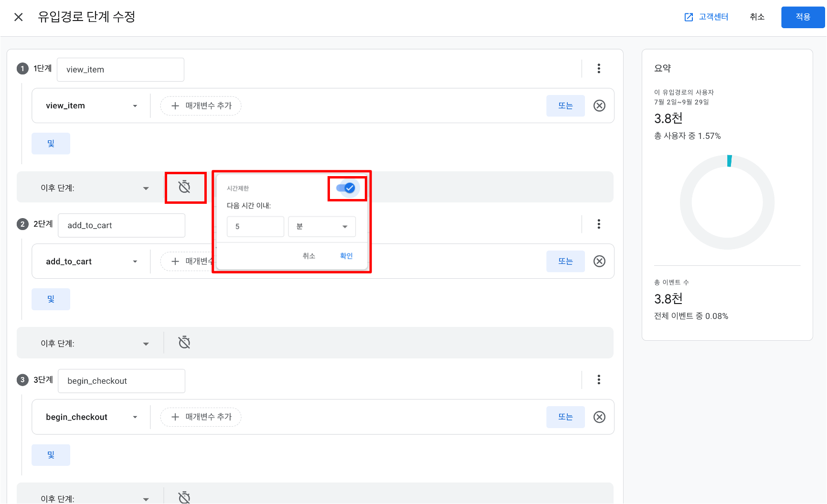This screenshot has height=504, width=827.
Task: Open the 고객센터 help center link
Action: pos(707,17)
